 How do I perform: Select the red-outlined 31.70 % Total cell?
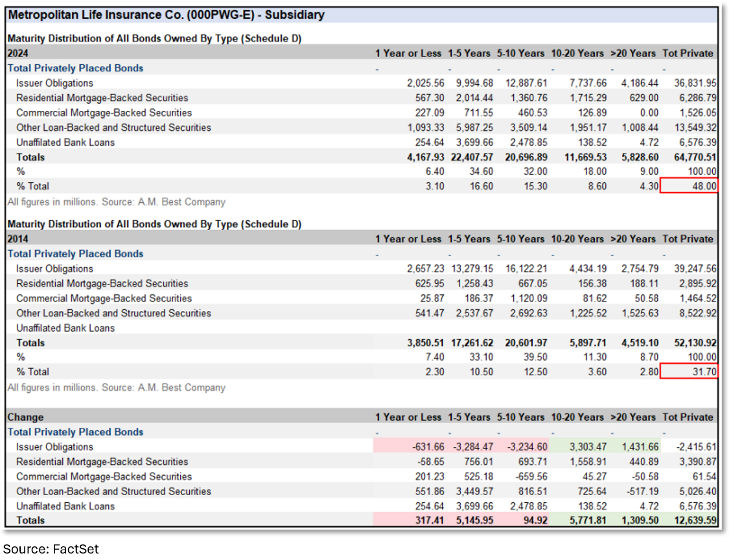click(x=688, y=372)
